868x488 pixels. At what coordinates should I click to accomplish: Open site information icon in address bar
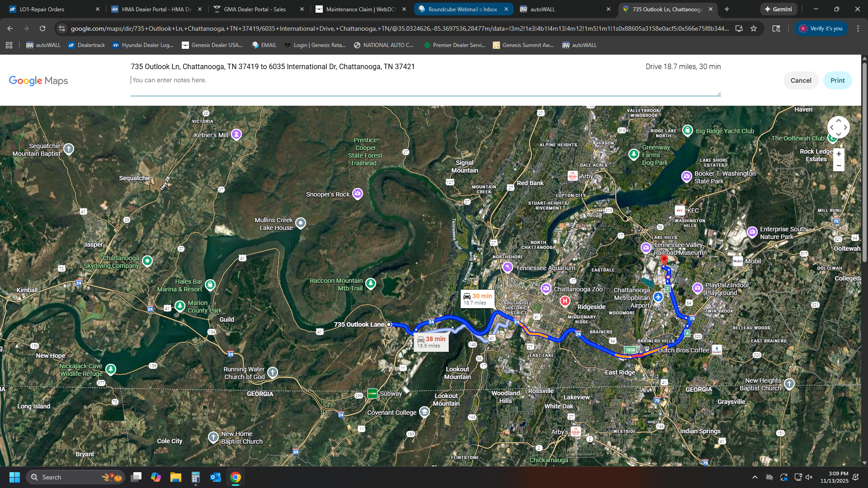coord(62,28)
